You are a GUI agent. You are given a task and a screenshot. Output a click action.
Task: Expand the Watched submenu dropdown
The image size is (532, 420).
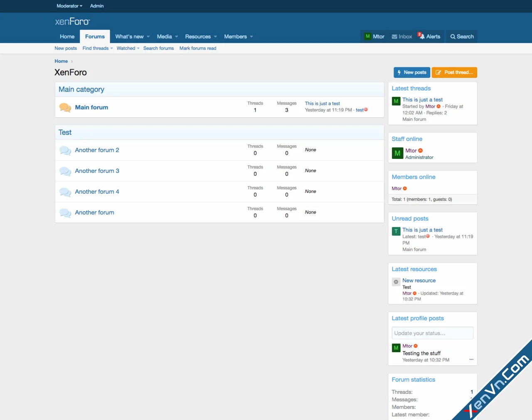(x=138, y=48)
